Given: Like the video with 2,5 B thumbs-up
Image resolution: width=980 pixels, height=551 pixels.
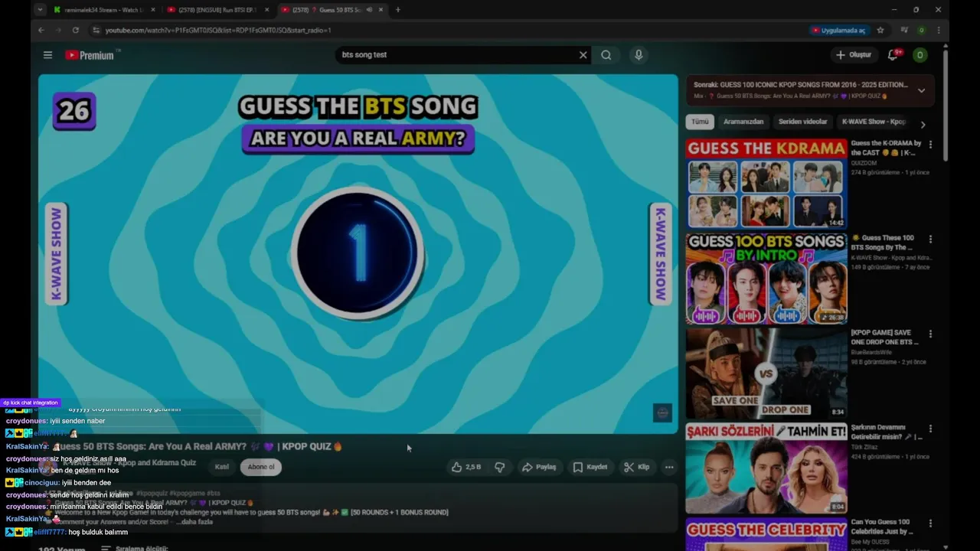Looking at the screenshot, I should 466,467.
